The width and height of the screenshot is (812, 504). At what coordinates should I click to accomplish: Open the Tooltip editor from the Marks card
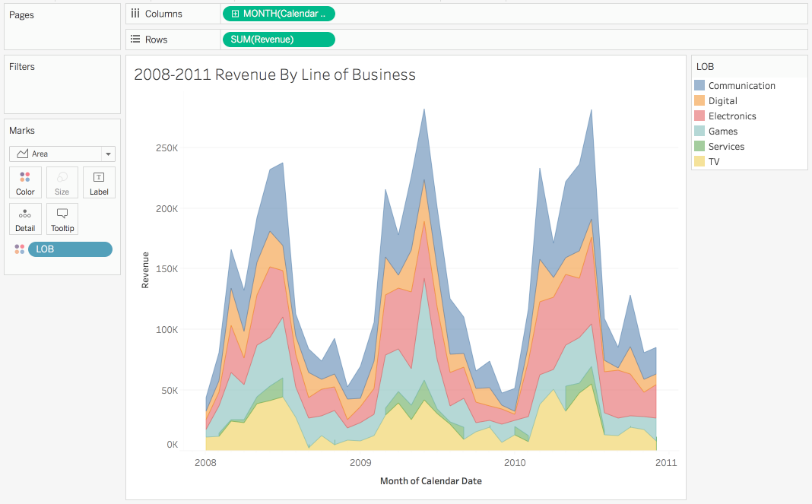[62, 219]
